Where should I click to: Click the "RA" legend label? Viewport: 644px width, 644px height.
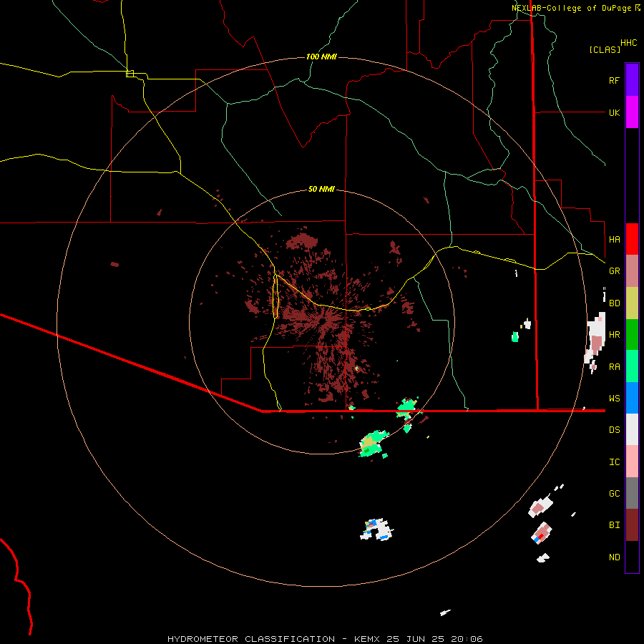pyautogui.click(x=614, y=367)
